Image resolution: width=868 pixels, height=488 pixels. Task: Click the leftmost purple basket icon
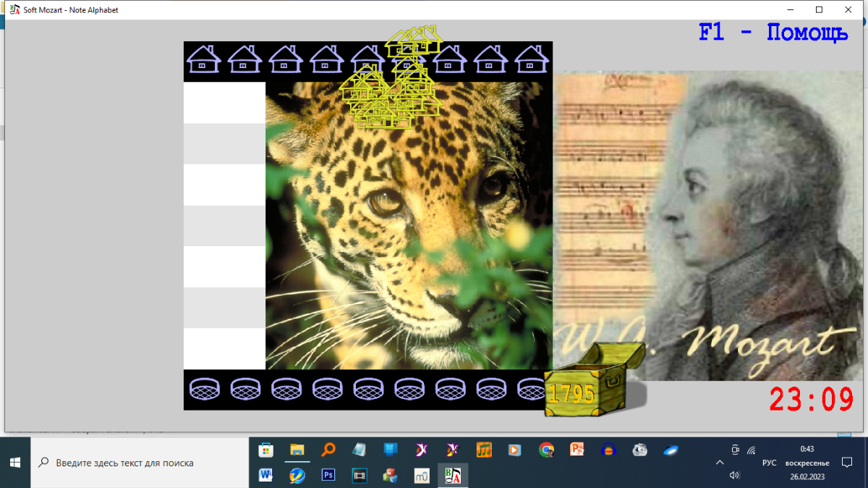tap(204, 389)
